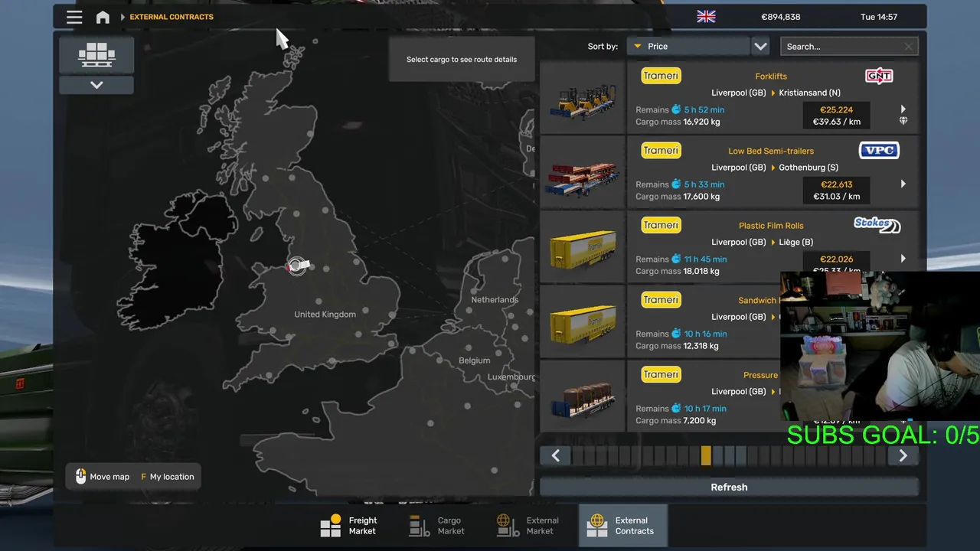The height and width of the screenshot is (551, 980).
Task: Click the Belgium map label
Action: tap(474, 360)
